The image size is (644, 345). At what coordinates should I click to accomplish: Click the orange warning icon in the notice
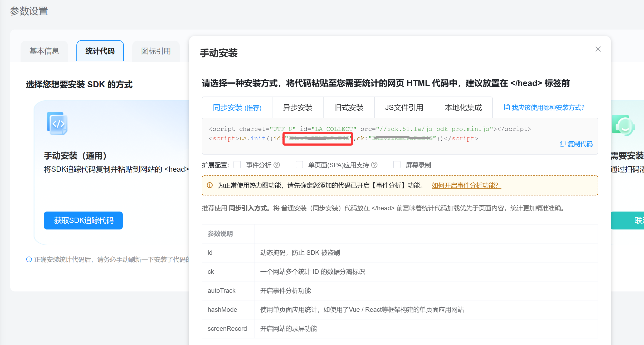(x=210, y=185)
